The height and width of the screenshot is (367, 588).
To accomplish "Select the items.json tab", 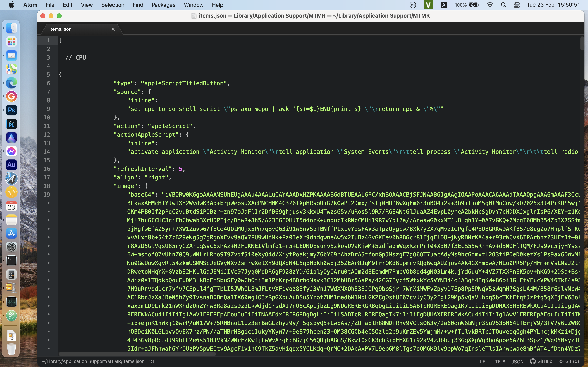I will (x=60, y=29).
